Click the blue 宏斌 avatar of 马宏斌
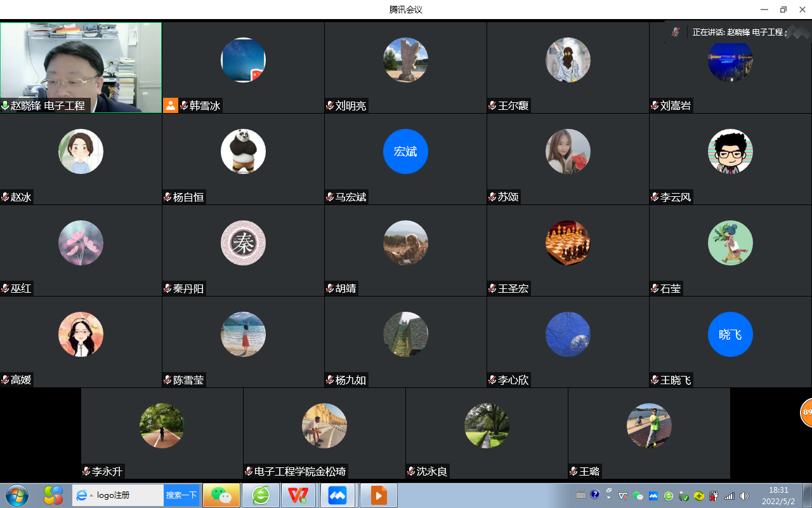 (x=405, y=151)
